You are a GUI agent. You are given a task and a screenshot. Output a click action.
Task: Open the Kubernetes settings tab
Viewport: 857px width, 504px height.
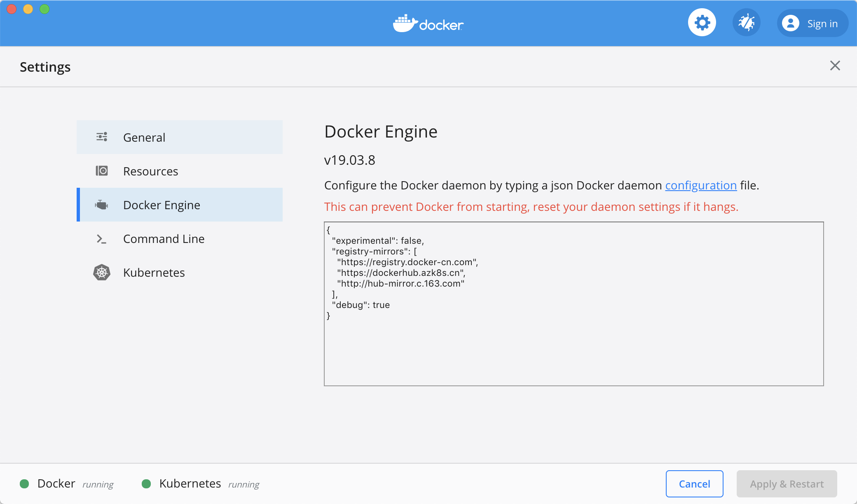click(180, 272)
